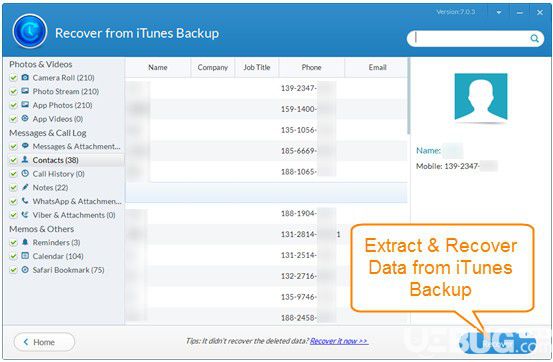Select the contact row with phone 139-2347-
The height and width of the screenshot is (362, 553).
(266, 88)
